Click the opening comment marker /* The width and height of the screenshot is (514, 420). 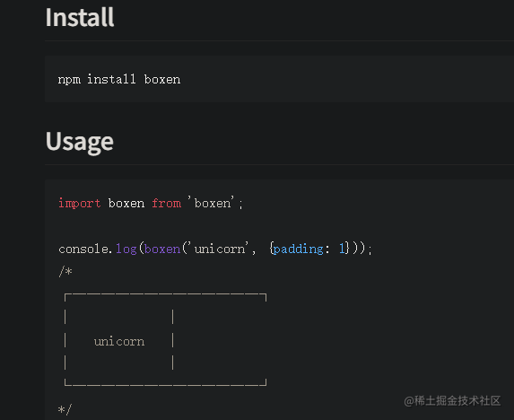[x=65, y=272]
